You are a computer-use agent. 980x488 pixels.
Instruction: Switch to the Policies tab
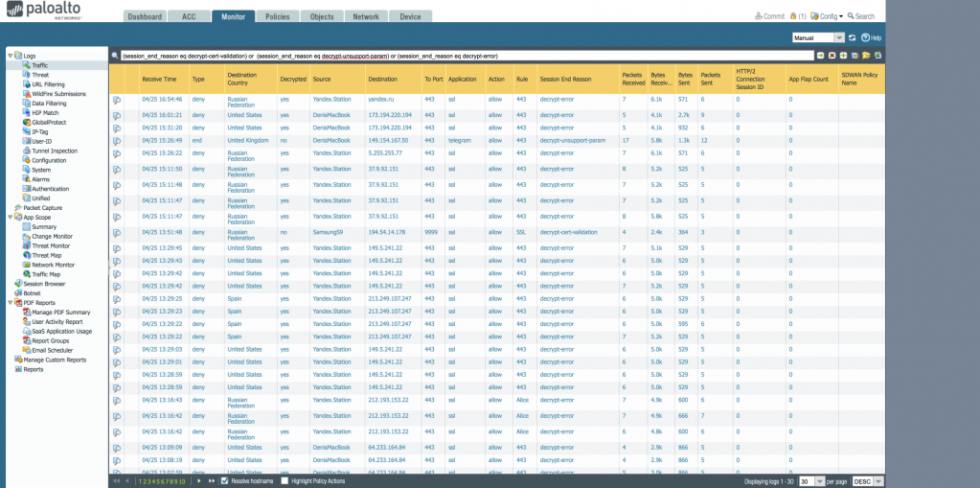pos(278,17)
